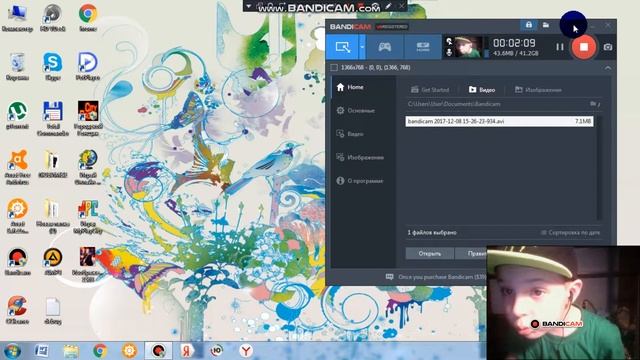Viewport: 640px width, 360px height.
Task: Open blank document file on desktop
Action: [x=53, y=311]
